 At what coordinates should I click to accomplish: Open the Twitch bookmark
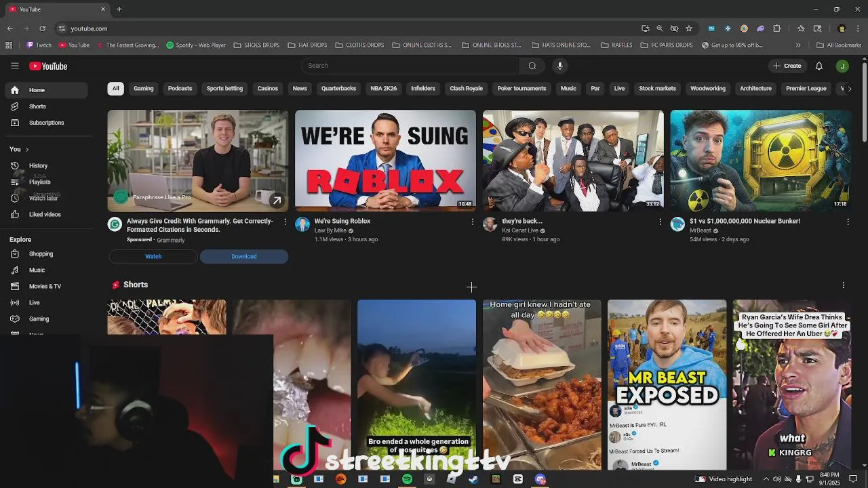pos(39,45)
